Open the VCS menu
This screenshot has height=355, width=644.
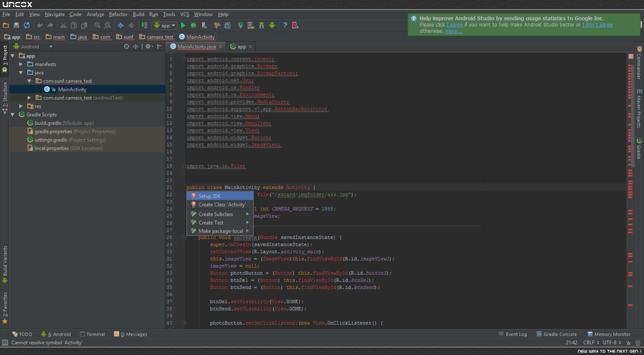tap(184, 14)
